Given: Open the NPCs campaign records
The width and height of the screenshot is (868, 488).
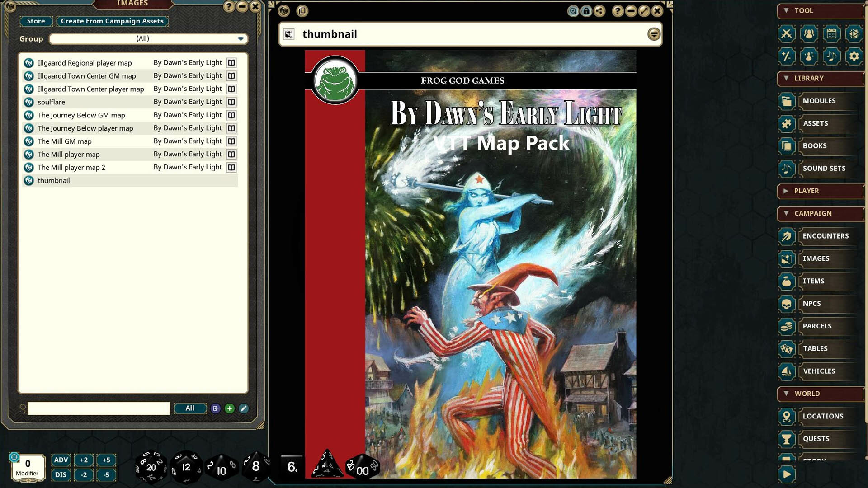Looking at the screenshot, I should (811, 304).
